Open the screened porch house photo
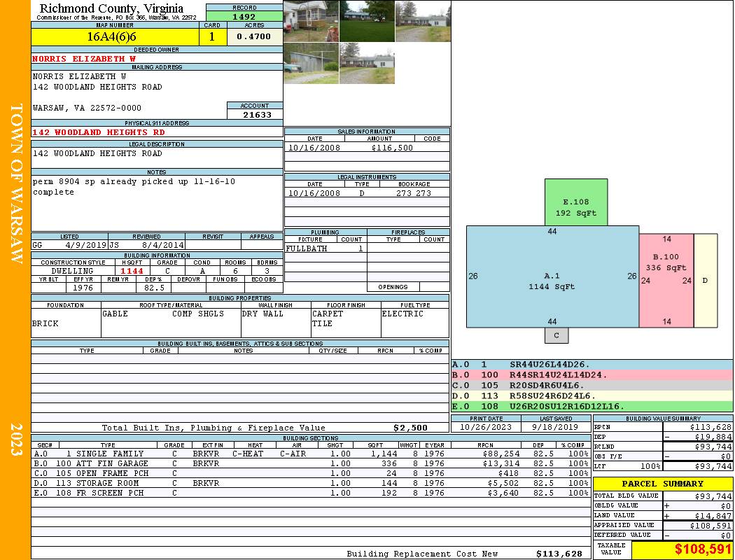Screen dimensions: 735x560 311,21
